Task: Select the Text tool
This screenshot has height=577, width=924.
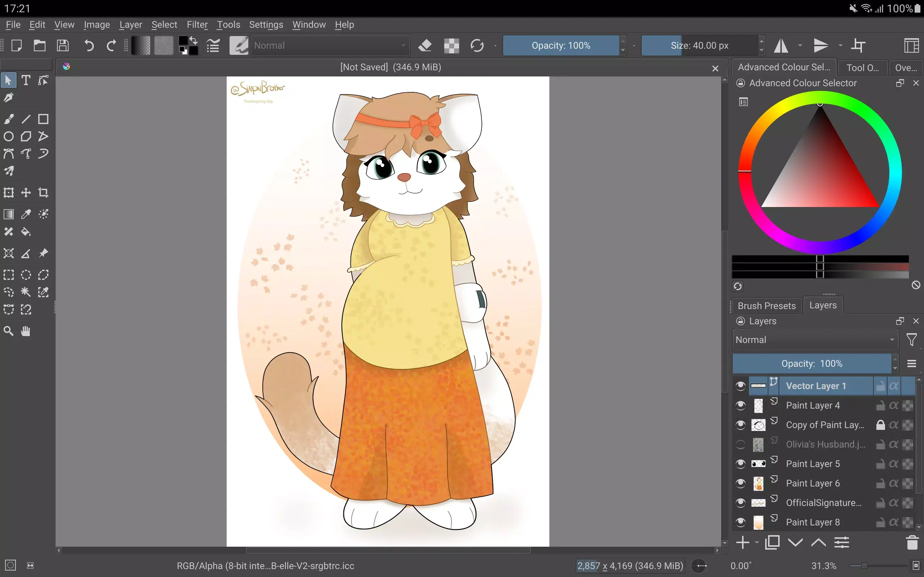Action: (x=26, y=80)
